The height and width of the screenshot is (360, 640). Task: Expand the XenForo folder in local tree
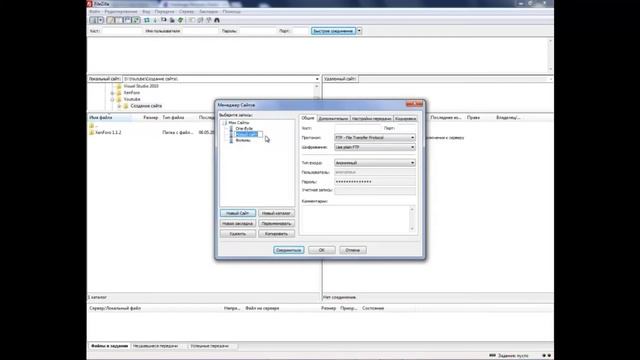coord(112,93)
